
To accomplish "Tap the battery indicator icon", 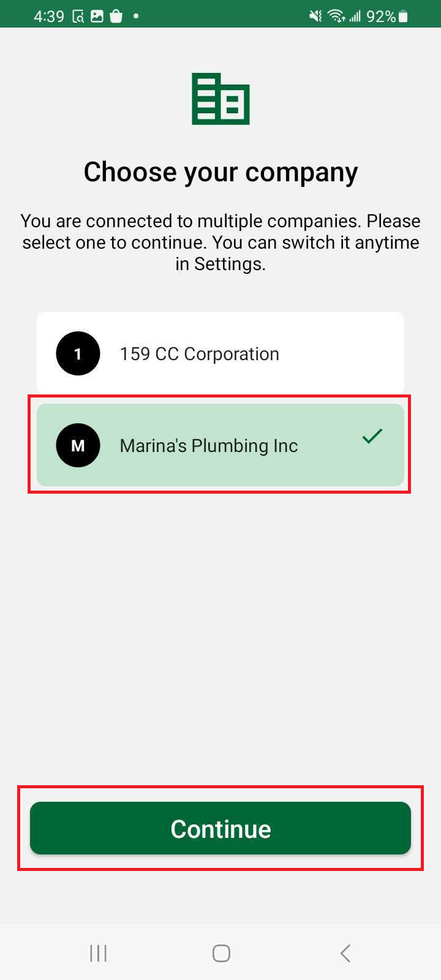I will [403, 17].
